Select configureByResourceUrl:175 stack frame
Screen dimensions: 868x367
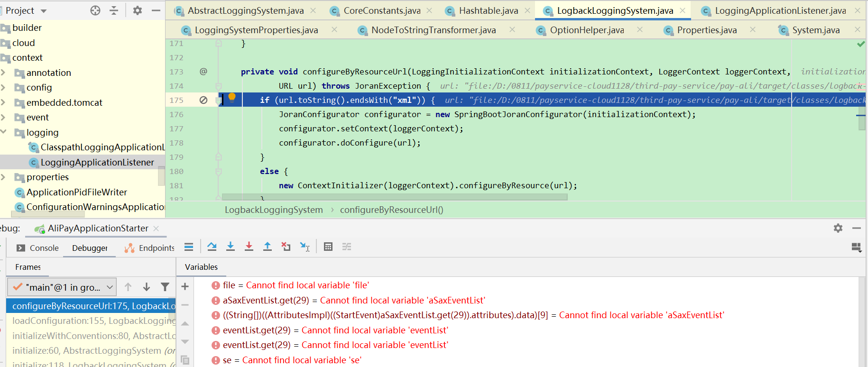coord(91,306)
